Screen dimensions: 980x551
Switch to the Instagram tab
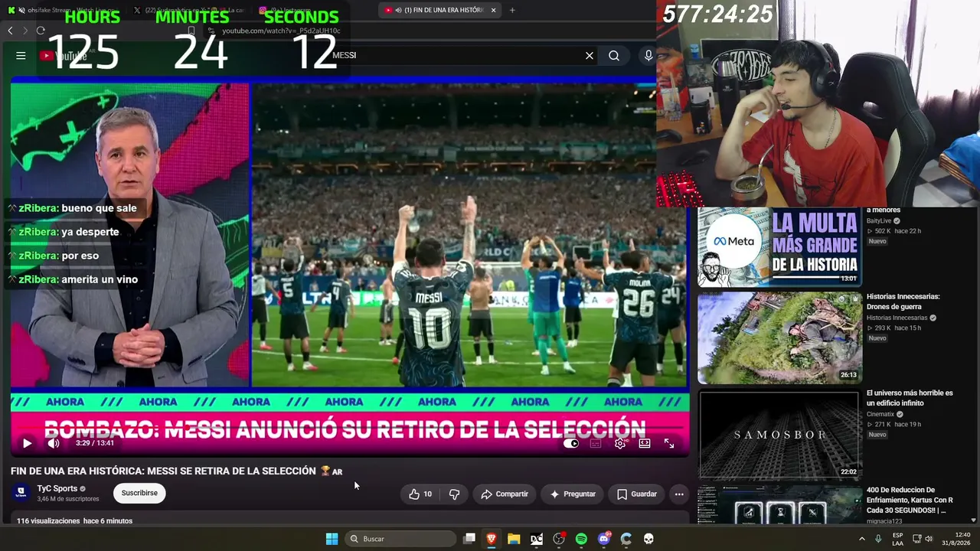tap(314, 10)
